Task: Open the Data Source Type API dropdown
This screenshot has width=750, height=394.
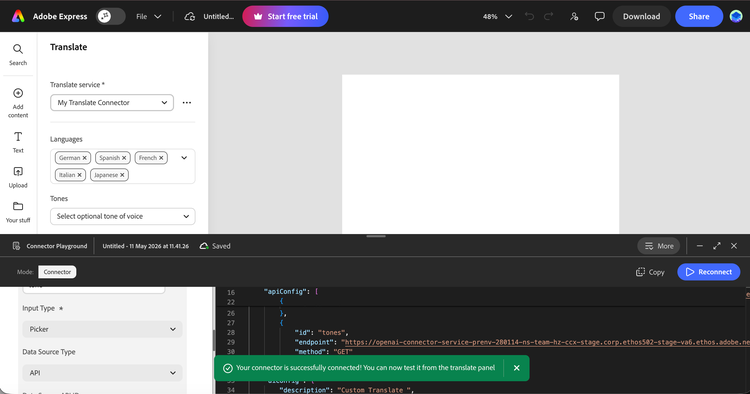Action: tap(102, 372)
